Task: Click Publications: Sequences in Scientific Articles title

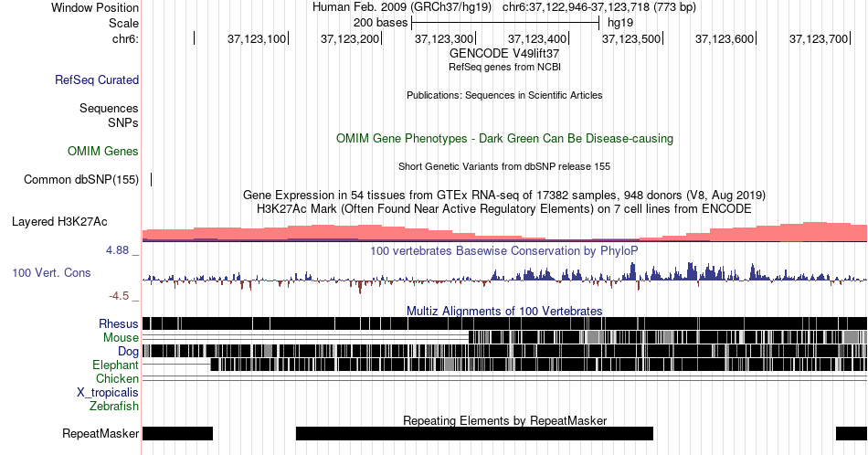Action: tap(504, 95)
